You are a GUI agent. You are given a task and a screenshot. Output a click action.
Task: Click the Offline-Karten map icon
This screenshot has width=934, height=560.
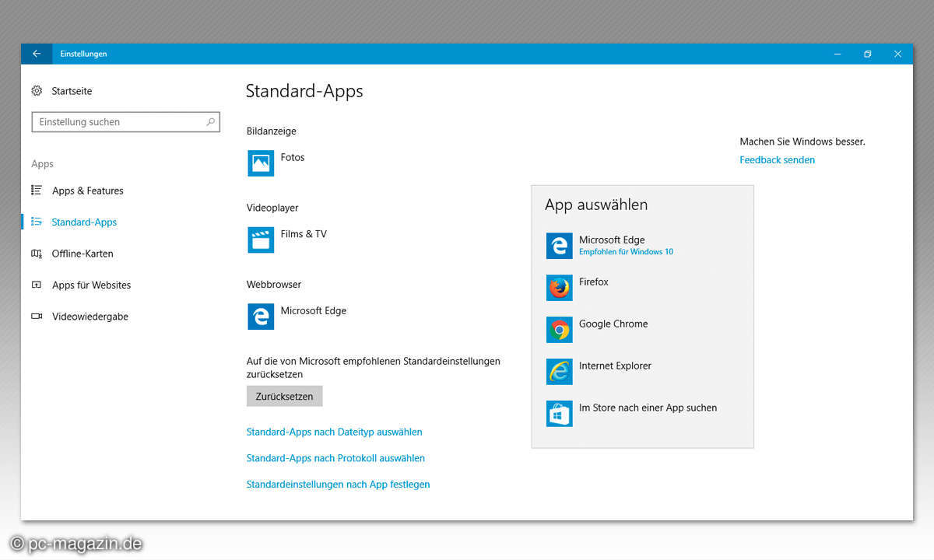(x=37, y=254)
